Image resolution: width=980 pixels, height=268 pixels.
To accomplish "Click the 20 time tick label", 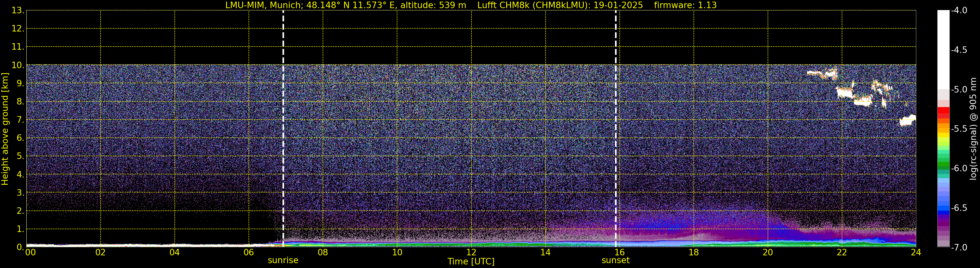I will (768, 252).
